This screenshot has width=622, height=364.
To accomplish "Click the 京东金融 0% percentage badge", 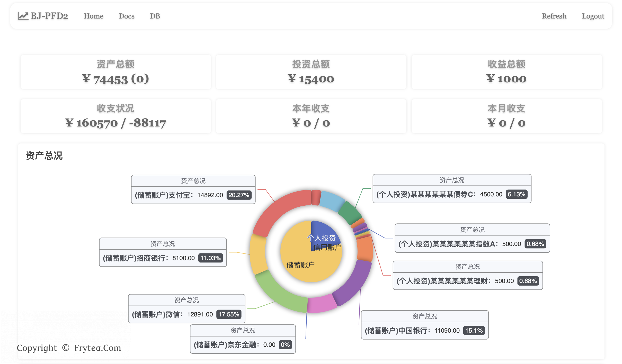I will coord(285,345).
